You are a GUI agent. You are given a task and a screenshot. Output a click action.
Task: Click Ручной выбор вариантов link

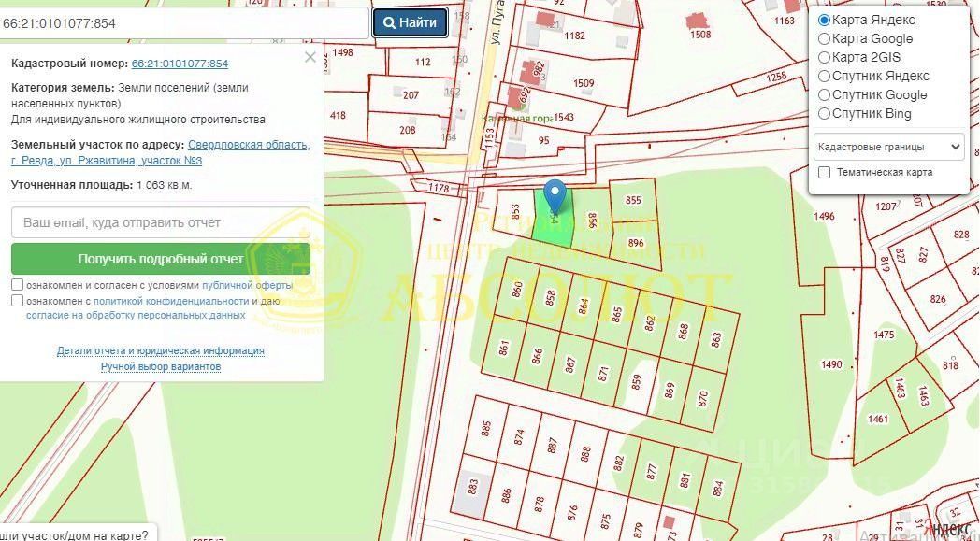pos(161,366)
